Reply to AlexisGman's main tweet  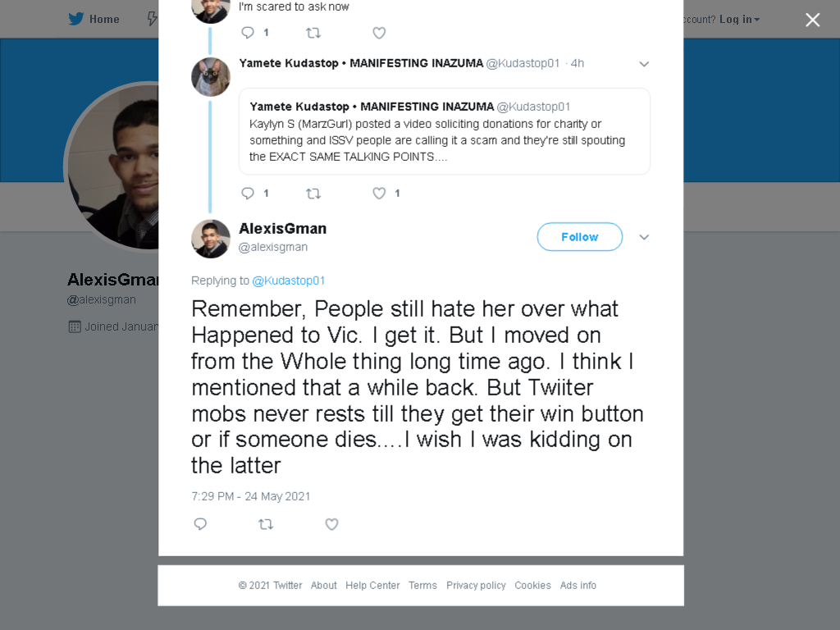point(200,524)
